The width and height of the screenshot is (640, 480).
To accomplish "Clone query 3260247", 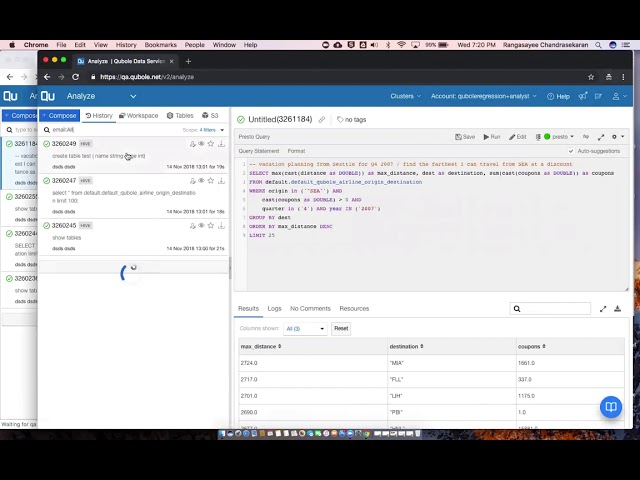I will (x=192, y=180).
